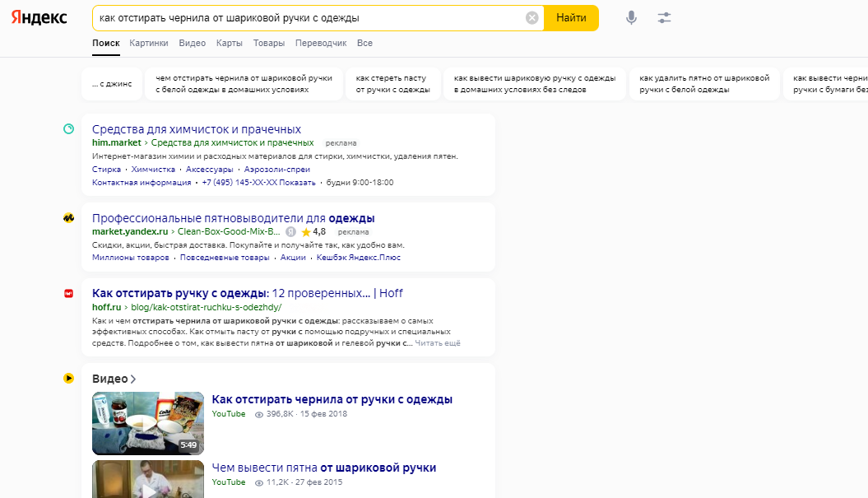Open 'Средства для химчисток и прачечных' result
Image resolution: width=868 pixels, height=498 pixels.
coord(197,129)
